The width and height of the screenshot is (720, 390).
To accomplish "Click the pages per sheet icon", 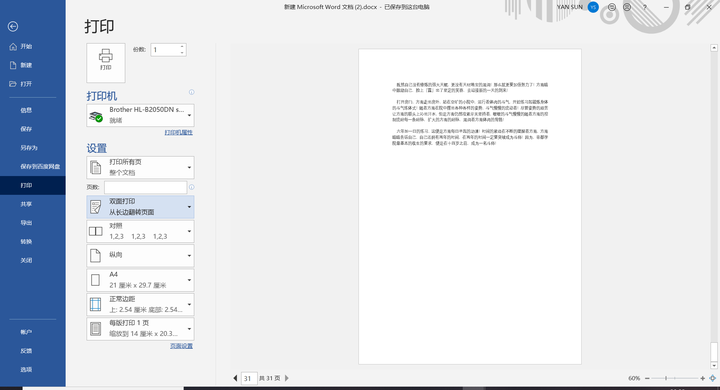I will tap(96, 329).
